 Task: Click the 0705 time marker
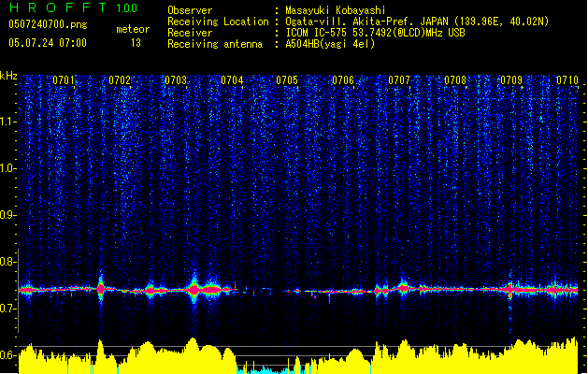[x=287, y=80]
